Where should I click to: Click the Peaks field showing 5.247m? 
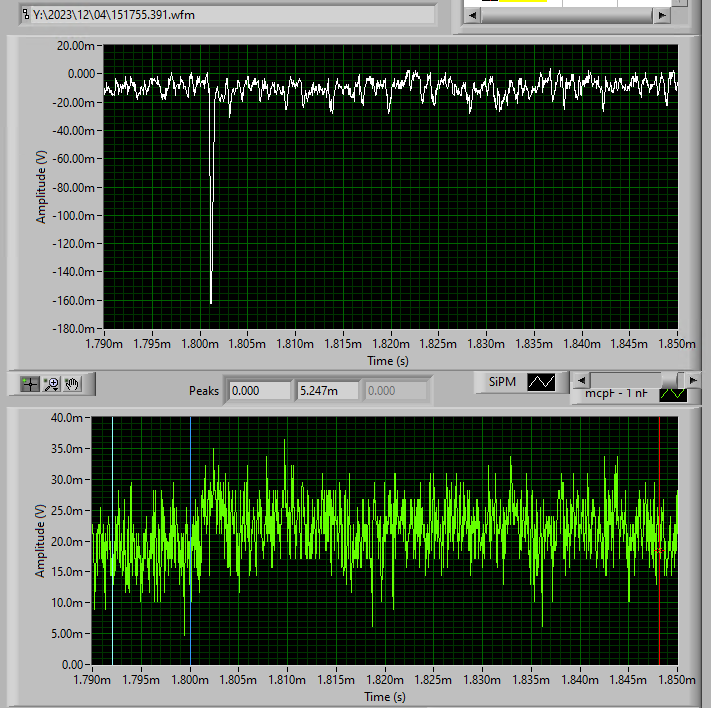point(327,390)
